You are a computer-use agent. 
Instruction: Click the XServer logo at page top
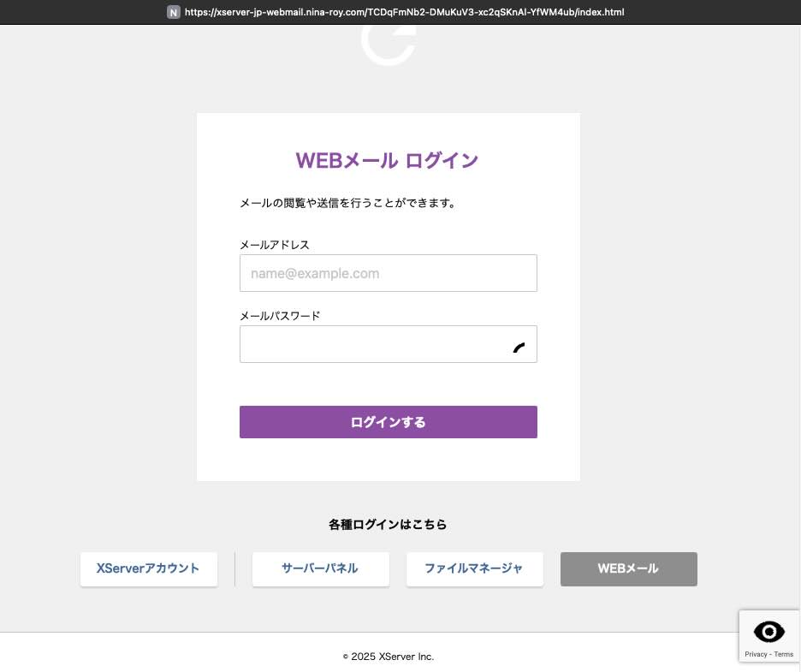pos(389,43)
